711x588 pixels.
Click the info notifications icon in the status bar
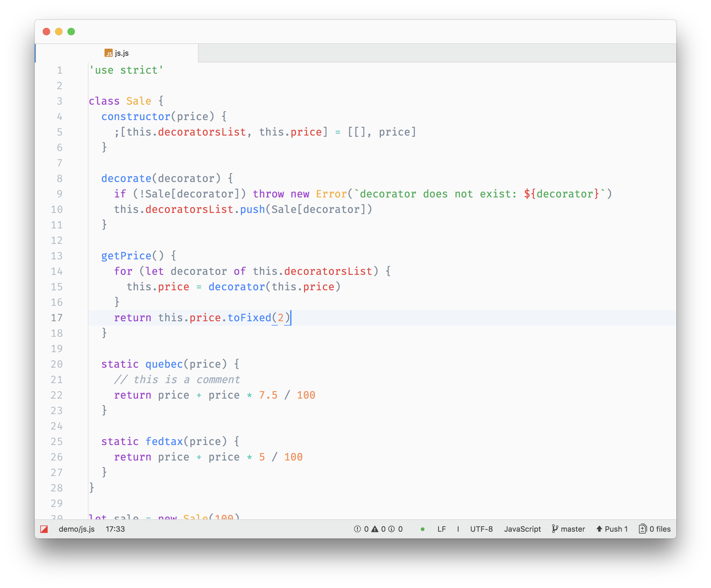tap(391, 529)
